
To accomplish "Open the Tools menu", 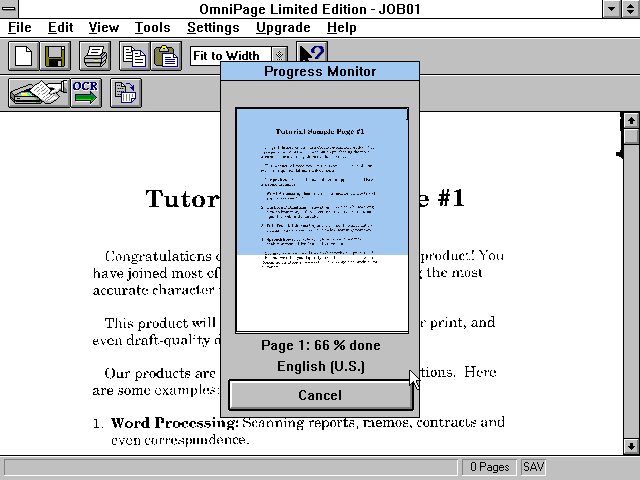I will click(x=152, y=27).
